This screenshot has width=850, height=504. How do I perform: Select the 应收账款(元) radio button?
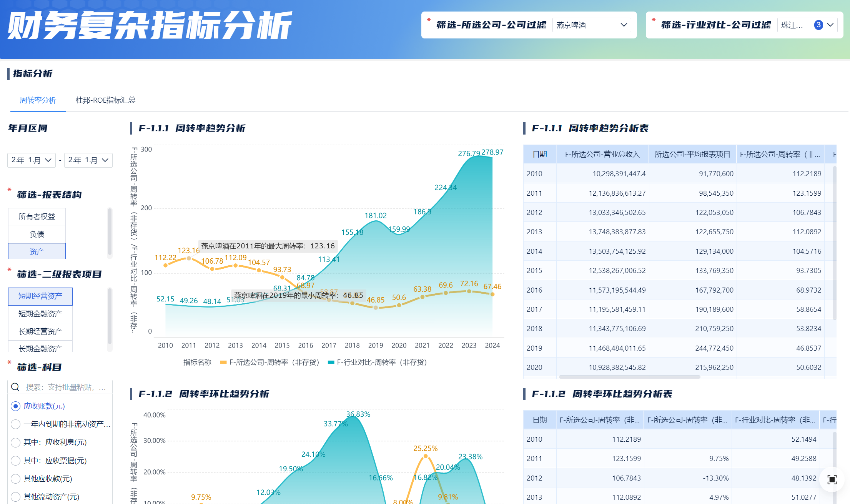point(16,406)
